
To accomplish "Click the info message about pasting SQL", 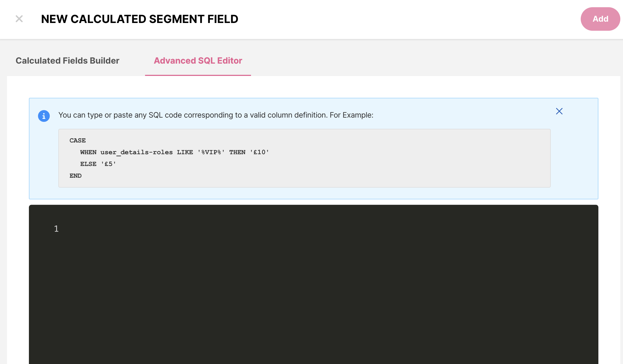I will point(216,115).
